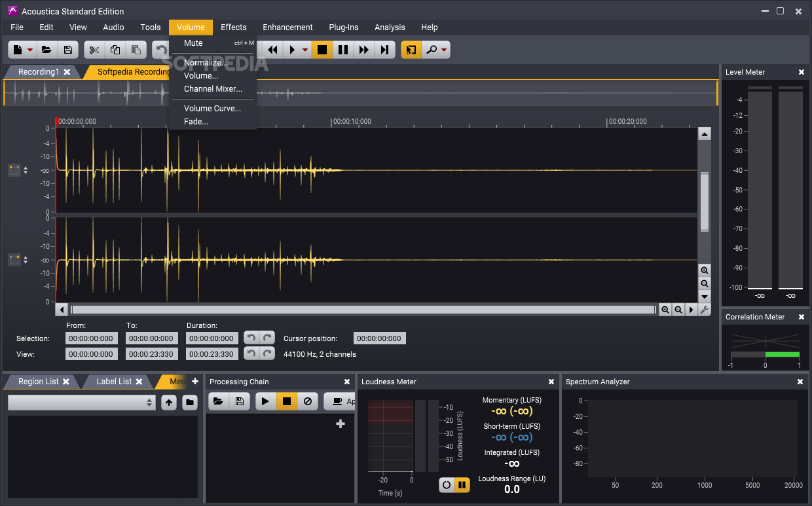Switch to the Label List tab

click(114, 382)
